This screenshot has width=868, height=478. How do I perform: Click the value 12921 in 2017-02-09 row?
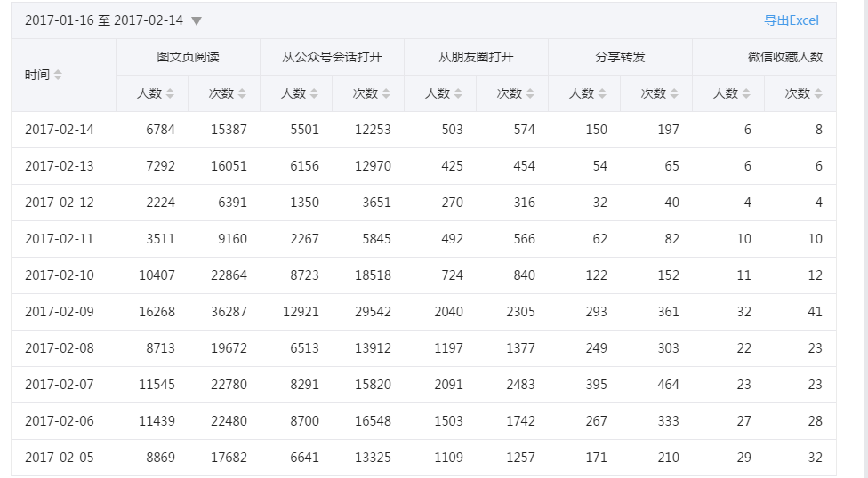point(301,312)
